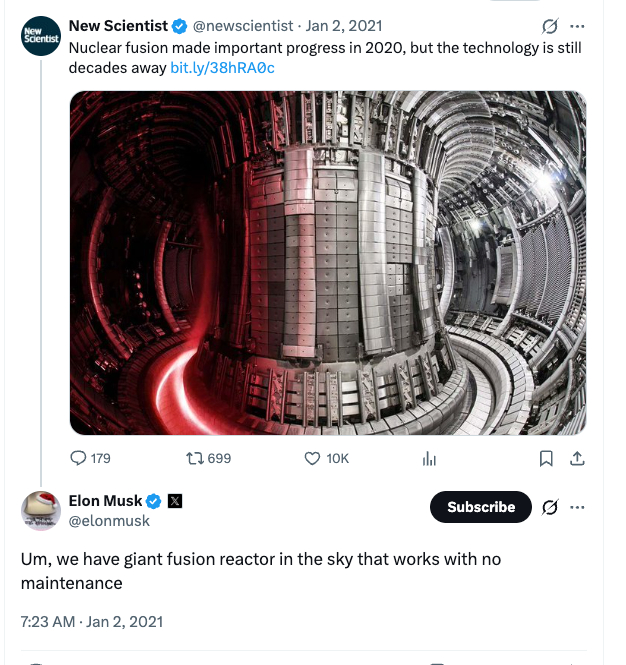Like the New Scientist fusion tweet
626x665 pixels.
(x=311, y=458)
